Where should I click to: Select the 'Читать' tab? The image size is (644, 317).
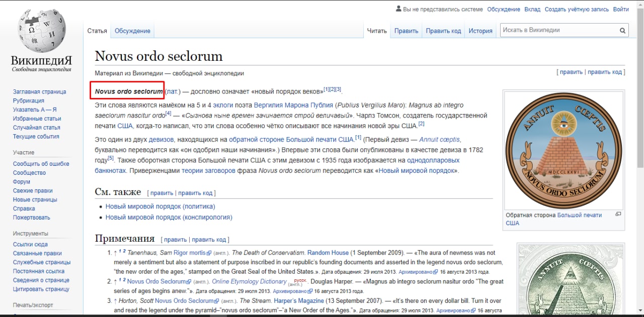[x=377, y=31]
